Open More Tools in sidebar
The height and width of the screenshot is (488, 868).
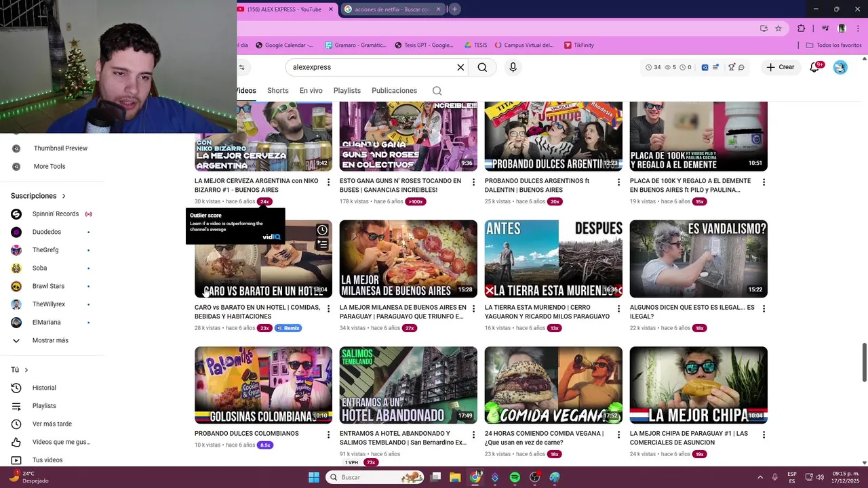(50, 167)
